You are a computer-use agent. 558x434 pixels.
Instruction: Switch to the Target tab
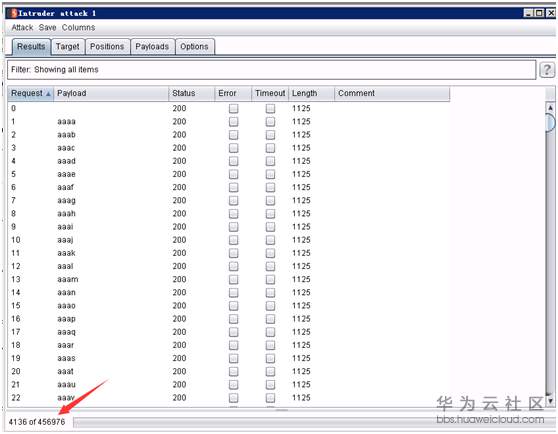68,47
